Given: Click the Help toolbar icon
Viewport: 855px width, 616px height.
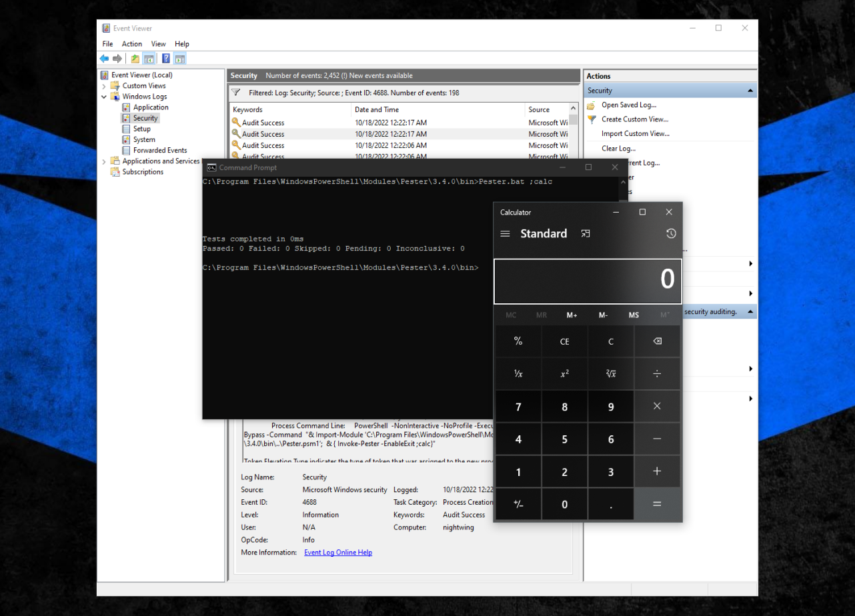Looking at the screenshot, I should [165, 59].
